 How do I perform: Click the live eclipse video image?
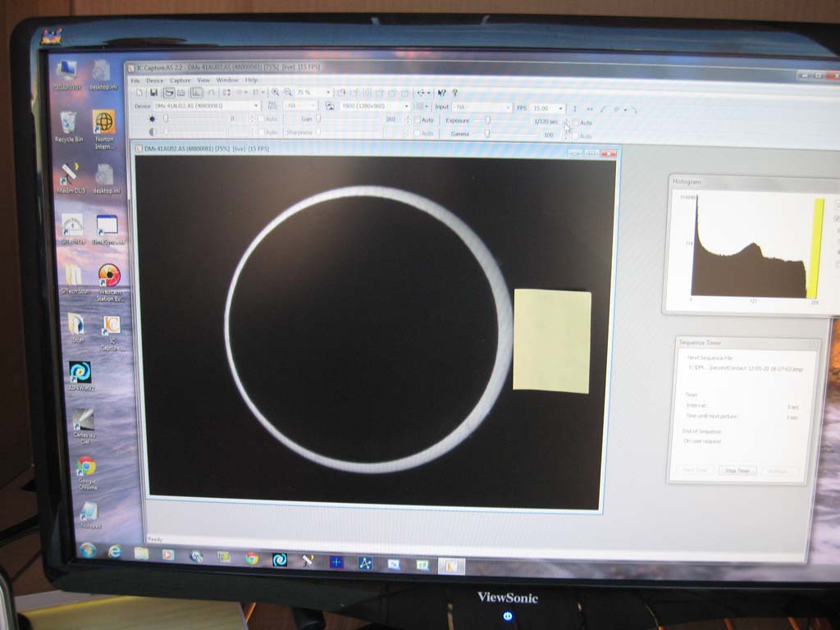click(375, 332)
